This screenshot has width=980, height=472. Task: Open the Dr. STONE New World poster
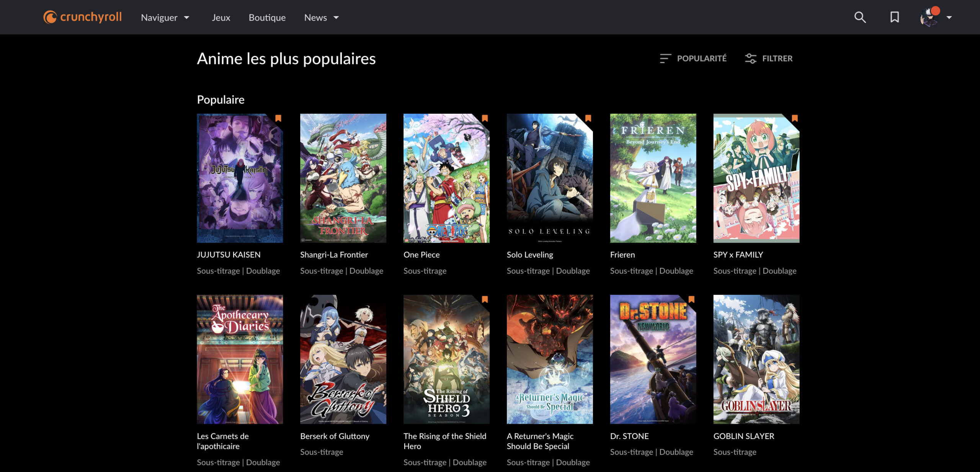[x=653, y=359]
